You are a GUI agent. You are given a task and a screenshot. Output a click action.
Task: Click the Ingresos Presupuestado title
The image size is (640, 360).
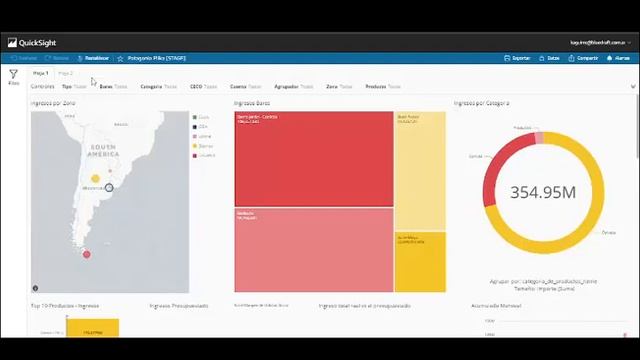click(x=179, y=306)
